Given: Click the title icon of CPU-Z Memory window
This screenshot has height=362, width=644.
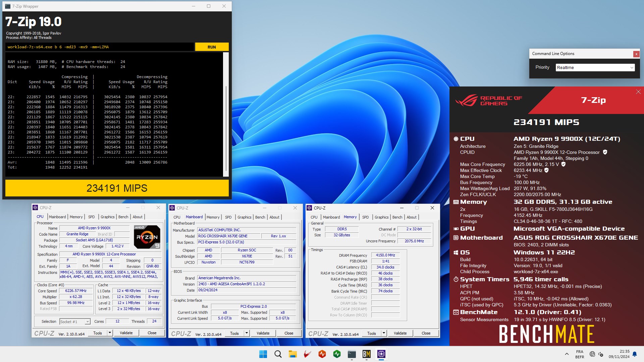Looking at the screenshot, I should pyautogui.click(x=309, y=208).
